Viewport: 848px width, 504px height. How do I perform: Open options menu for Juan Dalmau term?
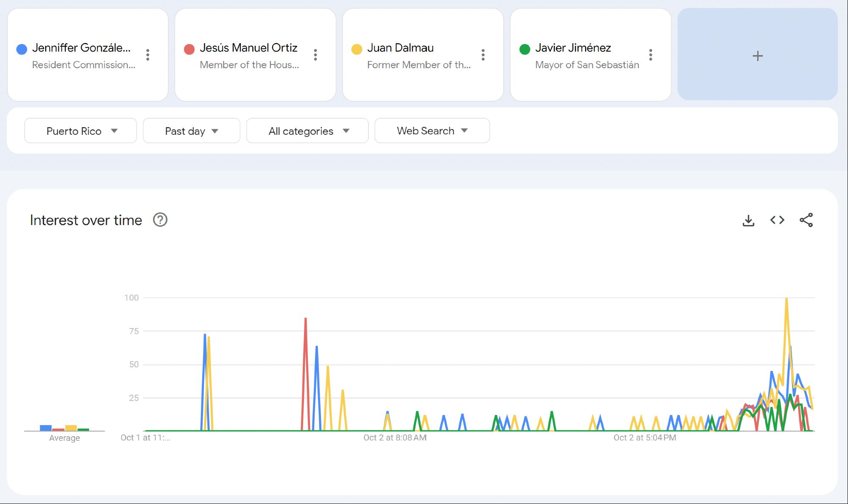[x=483, y=55]
